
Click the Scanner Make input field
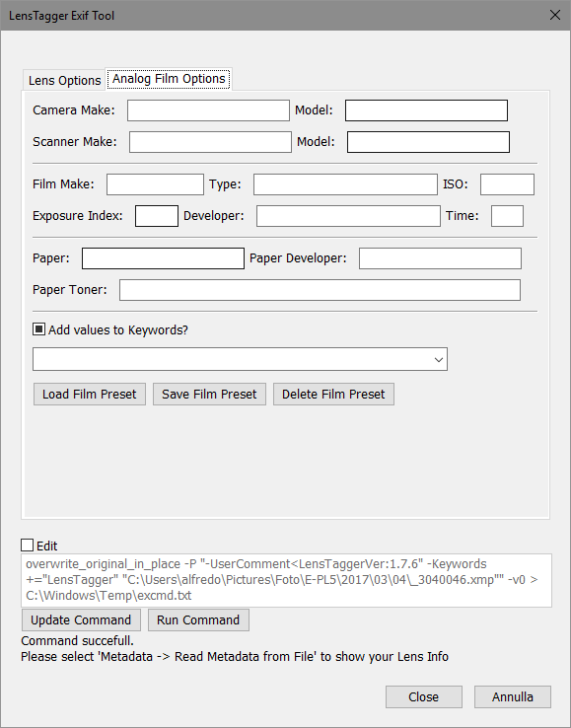pyautogui.click(x=210, y=142)
